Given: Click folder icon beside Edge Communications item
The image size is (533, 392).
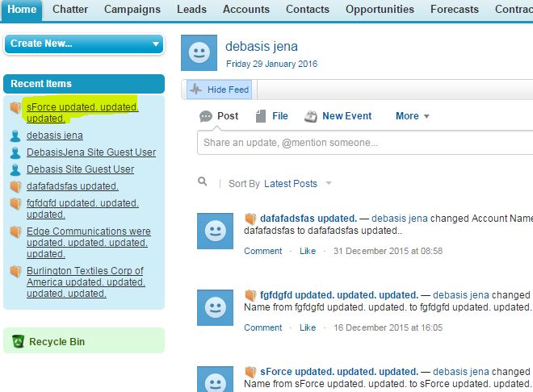Looking at the screenshot, I should point(15,231).
